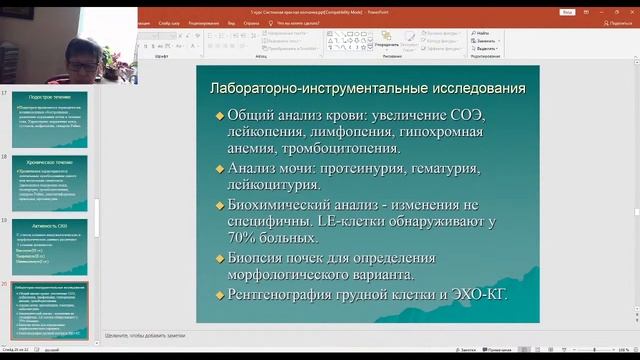640x360 pixels.
Task: Click the bullets list icon
Action: tap(211, 36)
